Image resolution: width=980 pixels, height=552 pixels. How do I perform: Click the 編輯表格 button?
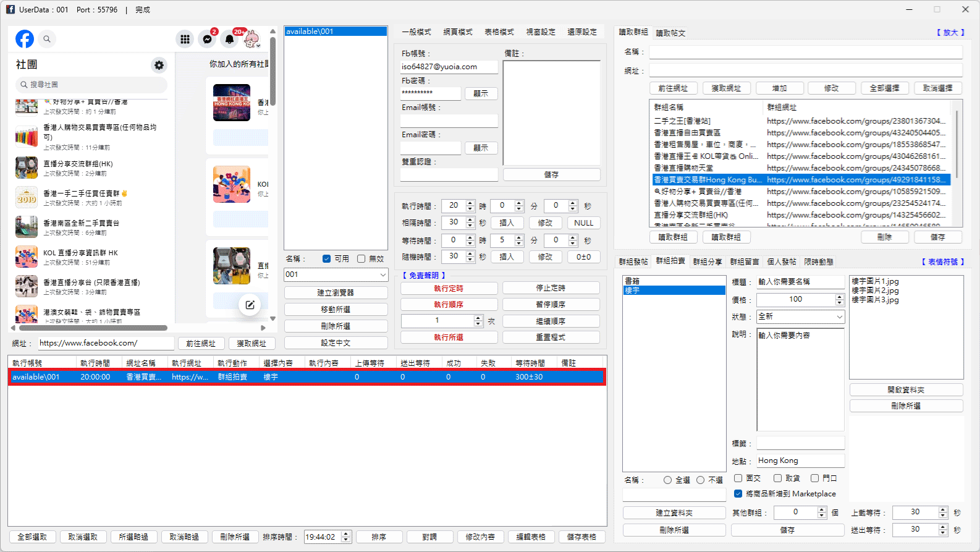(531, 537)
